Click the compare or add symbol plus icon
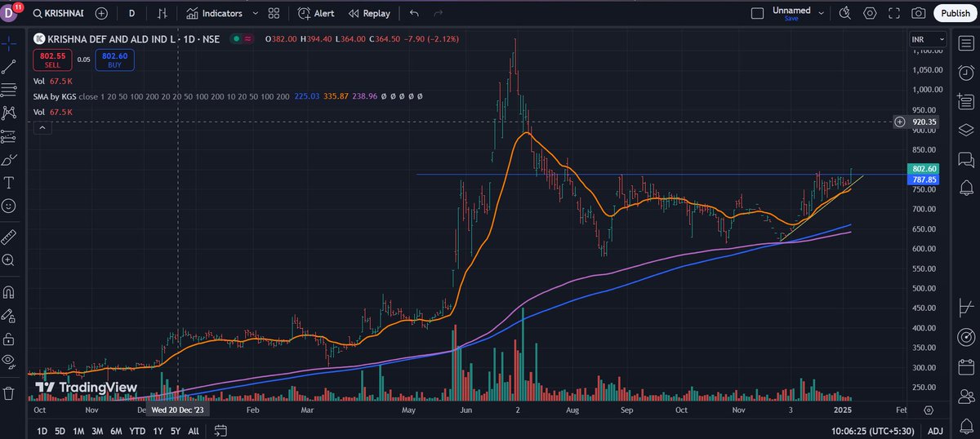Screen dimensions: 980x439 (x=101, y=13)
